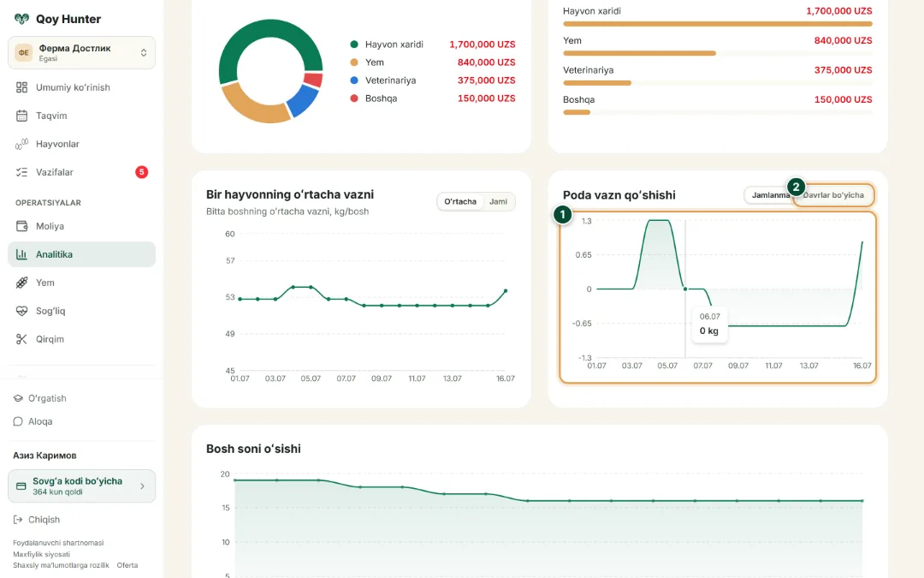Viewport: 924px width, 578px height.
Task: Select the Yem feed icon
Action: tap(21, 283)
